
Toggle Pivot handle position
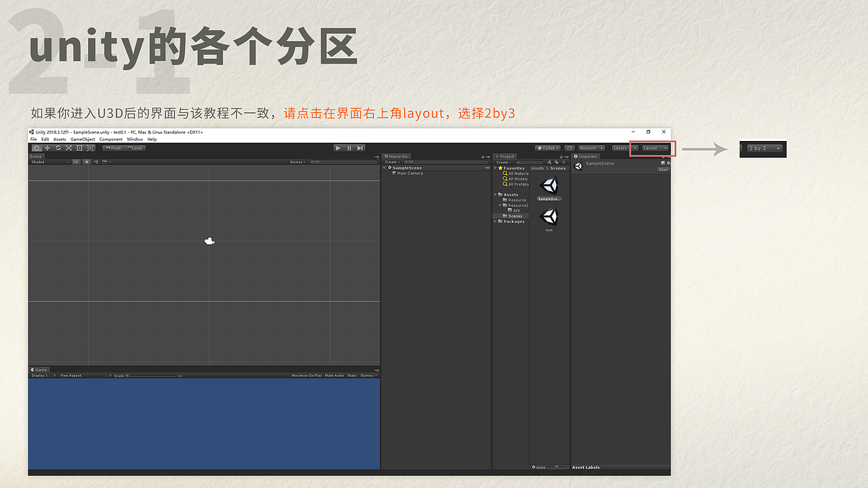point(113,148)
